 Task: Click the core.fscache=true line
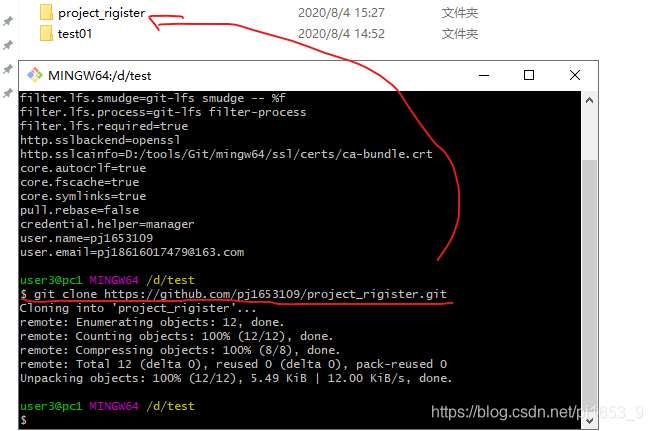click(80, 182)
